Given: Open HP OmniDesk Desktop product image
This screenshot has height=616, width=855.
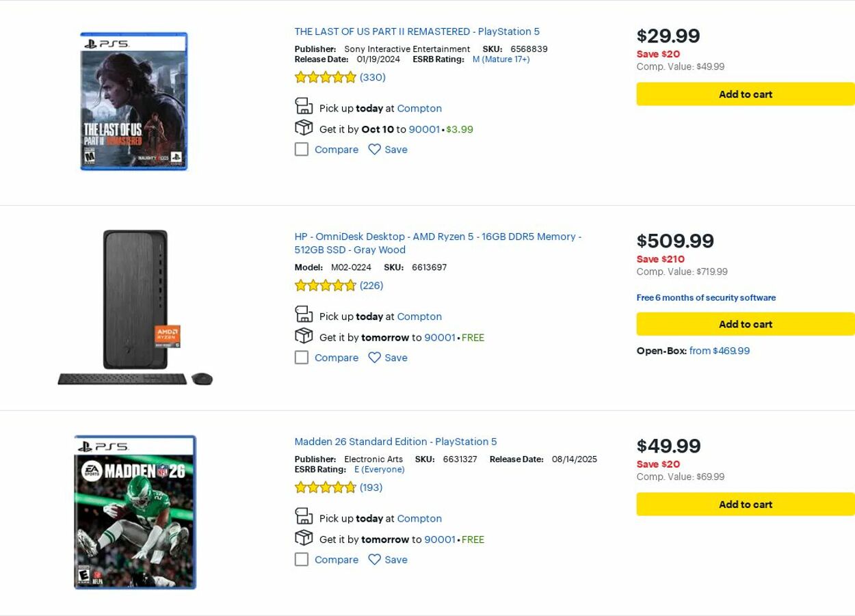Looking at the screenshot, I should 135,308.
